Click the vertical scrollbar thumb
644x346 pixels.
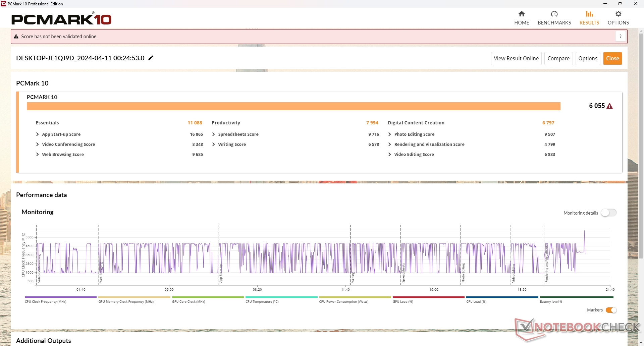click(x=641, y=146)
